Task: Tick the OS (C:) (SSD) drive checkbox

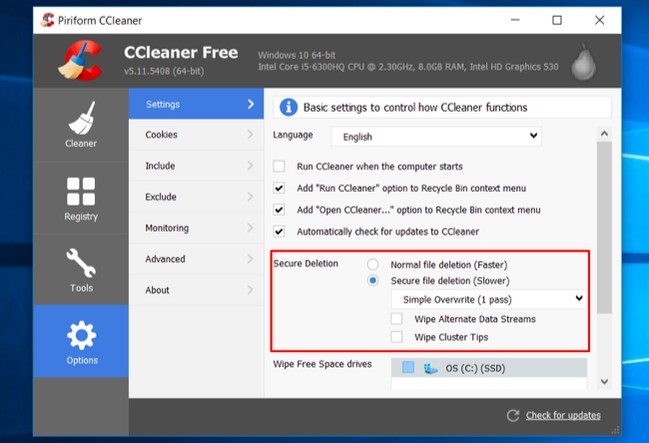Action: tap(408, 367)
